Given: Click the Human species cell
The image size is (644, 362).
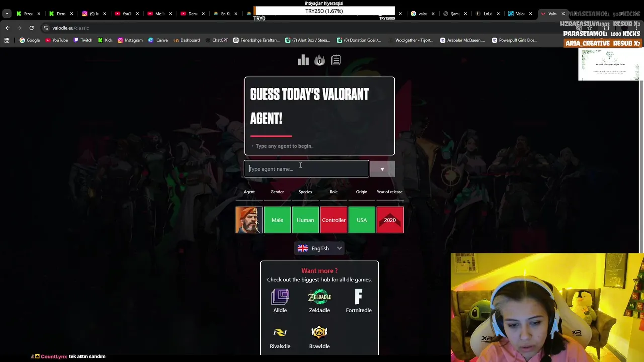Looking at the screenshot, I should pos(305,220).
